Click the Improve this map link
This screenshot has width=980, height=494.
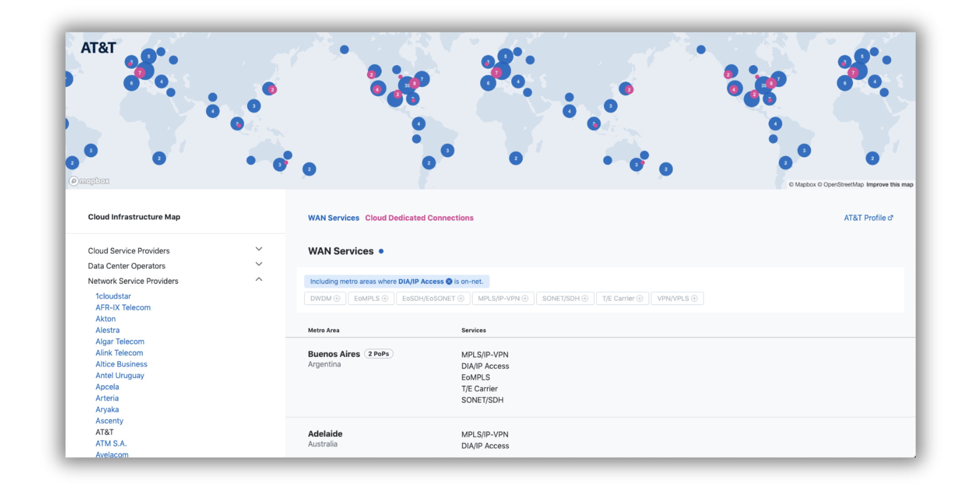[889, 185]
